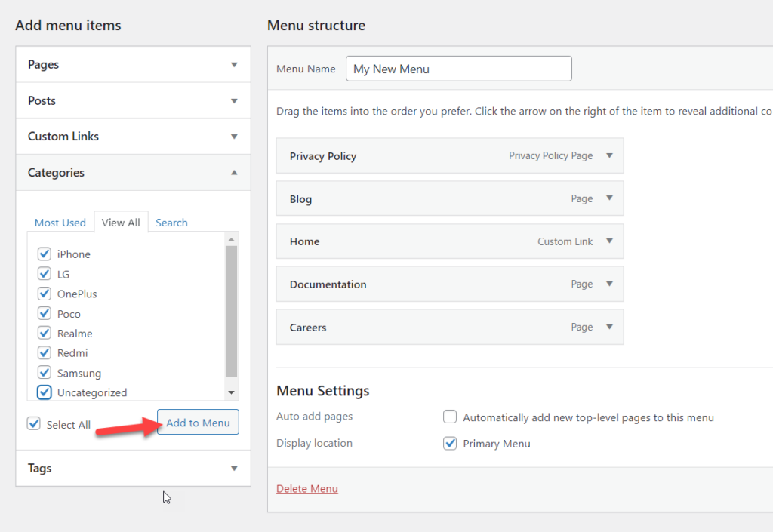773x532 pixels.
Task: Select the Blog menu item title
Action: (x=300, y=199)
